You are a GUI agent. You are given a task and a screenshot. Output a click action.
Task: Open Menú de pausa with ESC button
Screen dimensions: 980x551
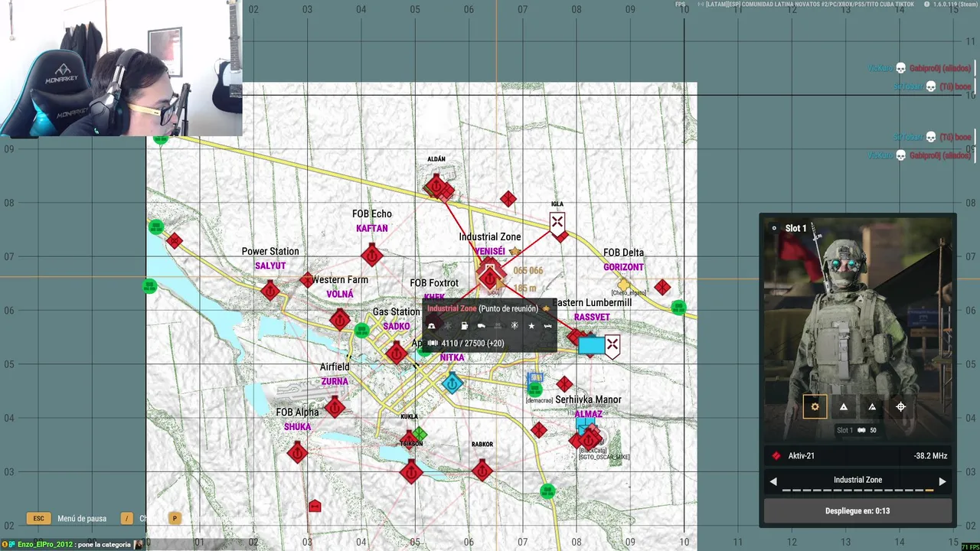tap(38, 518)
